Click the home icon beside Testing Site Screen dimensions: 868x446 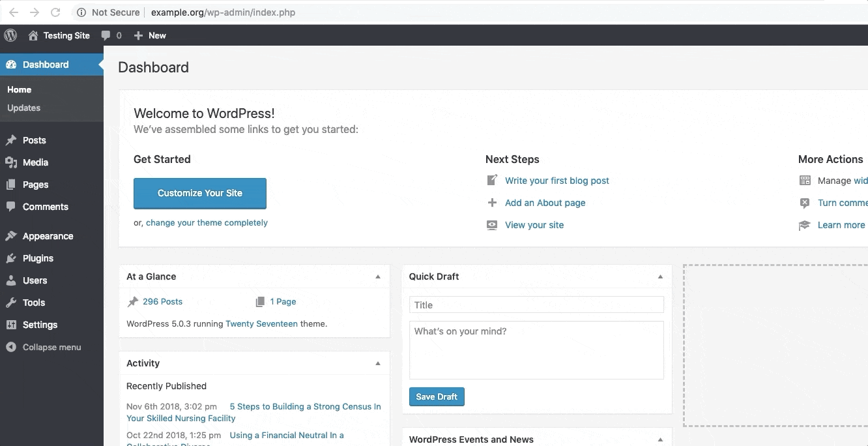coord(33,35)
